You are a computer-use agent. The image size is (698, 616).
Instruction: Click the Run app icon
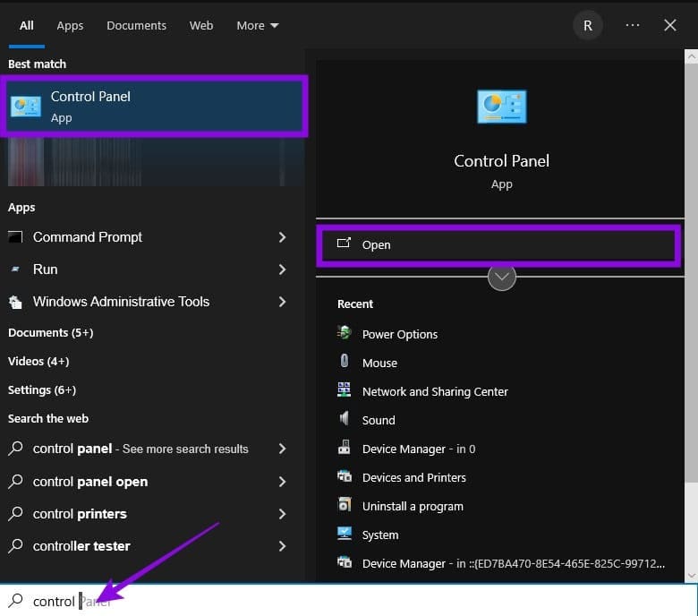tap(15, 269)
